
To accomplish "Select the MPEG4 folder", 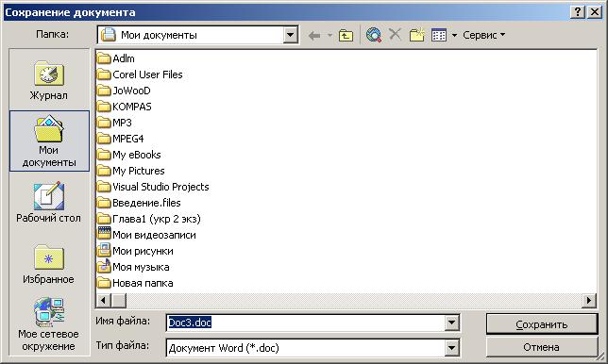I will [121, 139].
